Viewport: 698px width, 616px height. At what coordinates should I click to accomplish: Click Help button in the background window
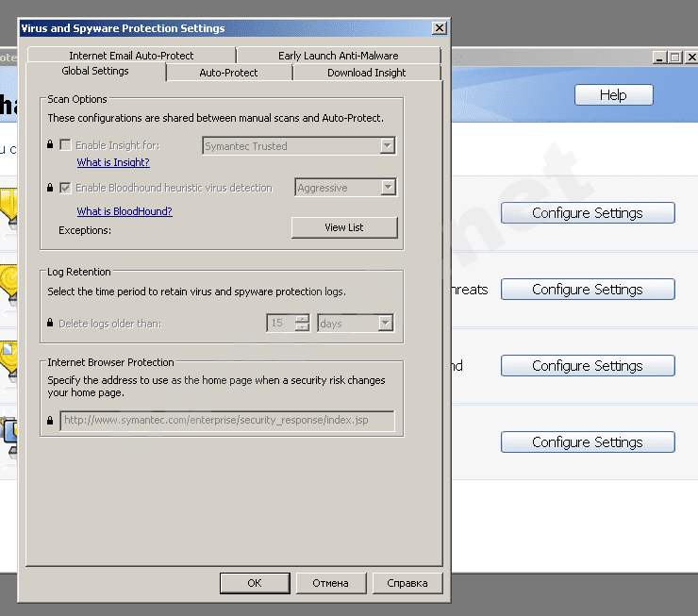coord(613,94)
